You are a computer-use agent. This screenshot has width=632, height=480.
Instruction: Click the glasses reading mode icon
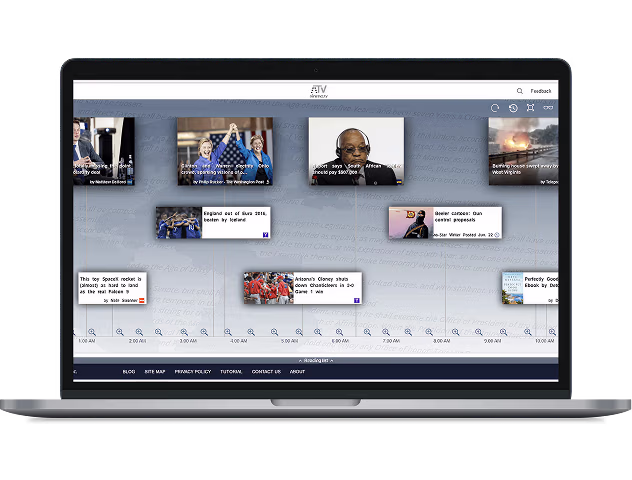click(x=547, y=108)
